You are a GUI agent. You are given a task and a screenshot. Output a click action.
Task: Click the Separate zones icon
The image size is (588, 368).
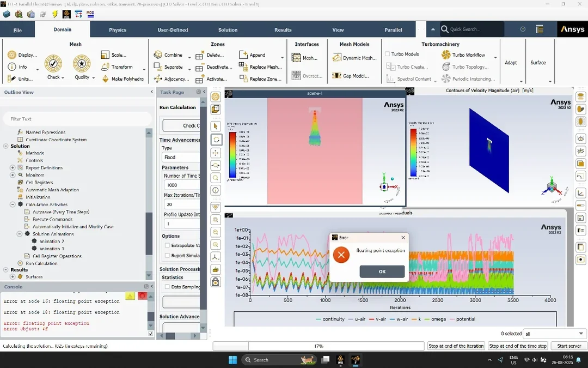pos(157,67)
